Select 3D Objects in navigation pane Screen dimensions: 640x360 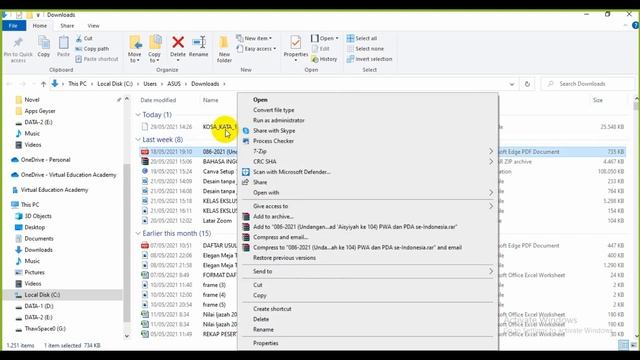pos(38,216)
